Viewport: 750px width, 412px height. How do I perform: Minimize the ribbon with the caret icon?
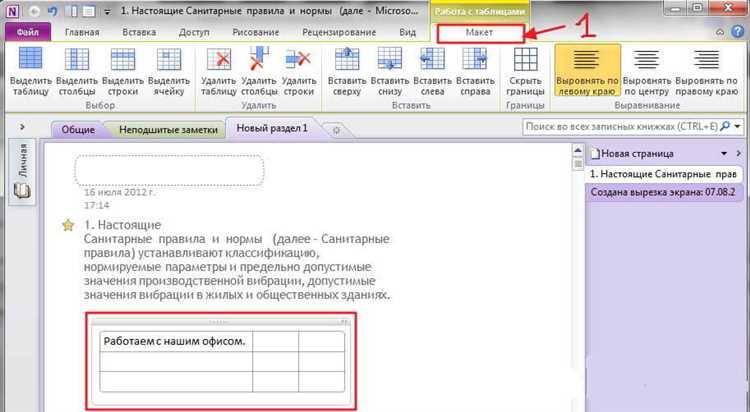click(720, 32)
